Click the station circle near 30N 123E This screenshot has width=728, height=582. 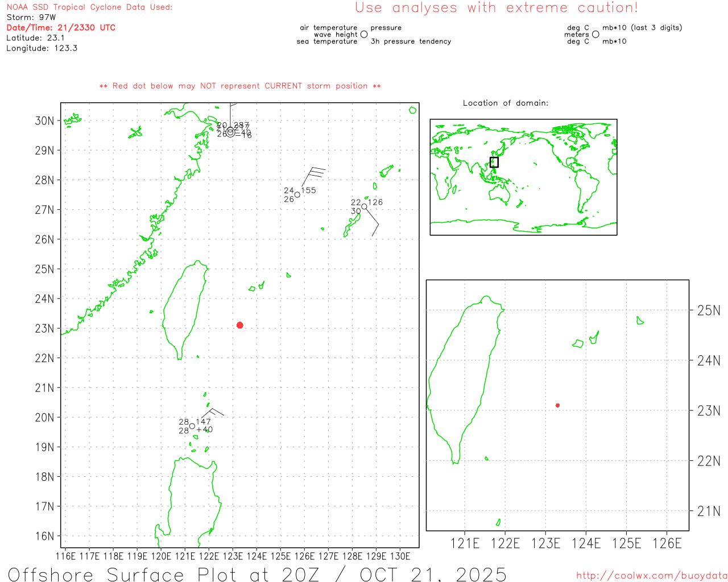[230, 130]
